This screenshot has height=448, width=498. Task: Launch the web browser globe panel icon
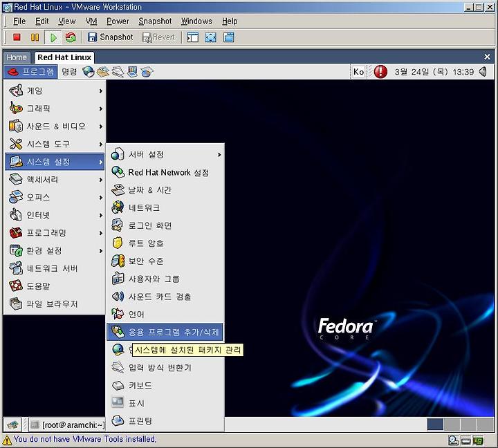click(x=89, y=72)
